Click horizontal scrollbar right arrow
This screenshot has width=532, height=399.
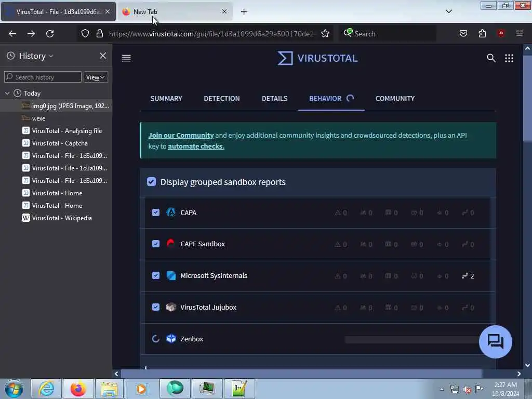(x=519, y=374)
